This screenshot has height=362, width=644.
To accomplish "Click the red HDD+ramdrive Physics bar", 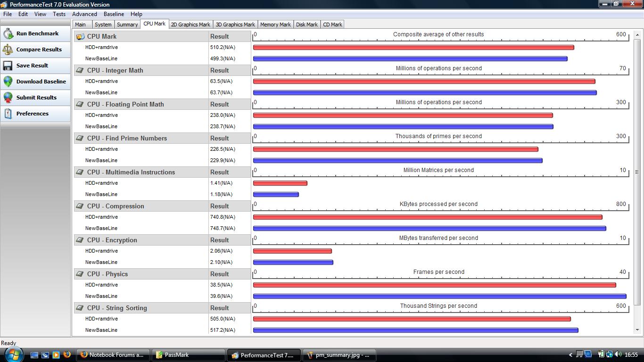I will pyautogui.click(x=435, y=285).
